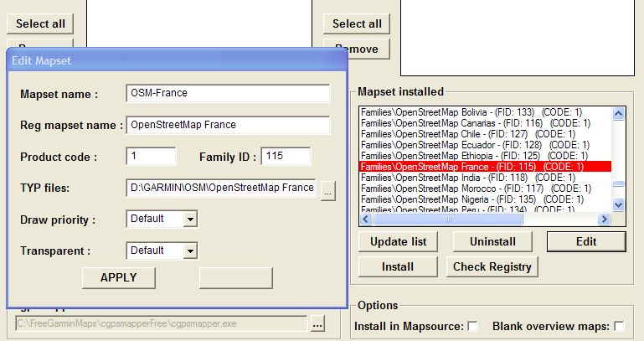
Task: Click the Edit Mapset title bar
Action: pos(178,60)
